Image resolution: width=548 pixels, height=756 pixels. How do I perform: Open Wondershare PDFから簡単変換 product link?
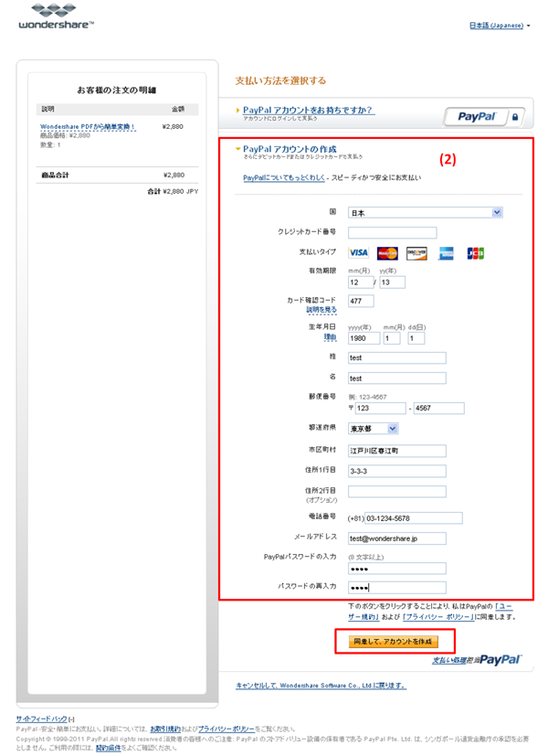[x=88, y=127]
